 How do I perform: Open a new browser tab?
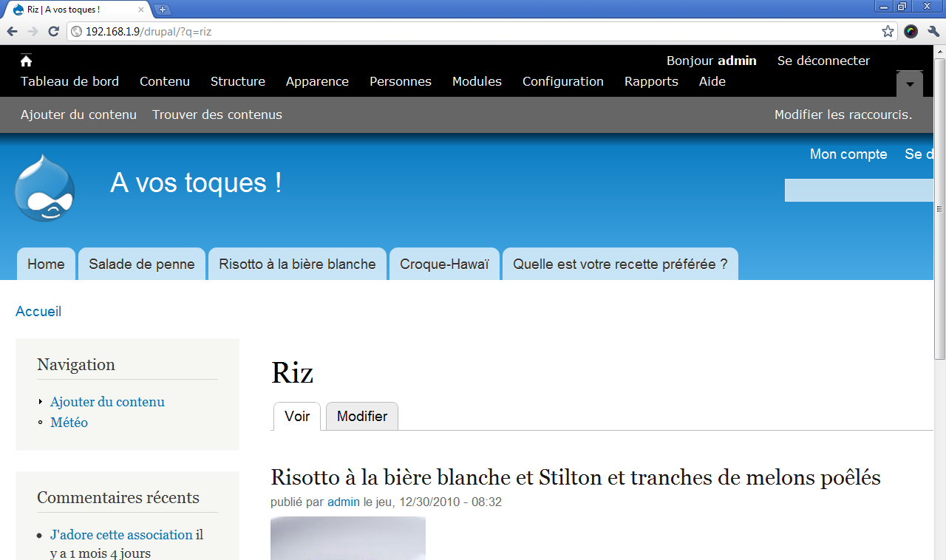[163, 10]
